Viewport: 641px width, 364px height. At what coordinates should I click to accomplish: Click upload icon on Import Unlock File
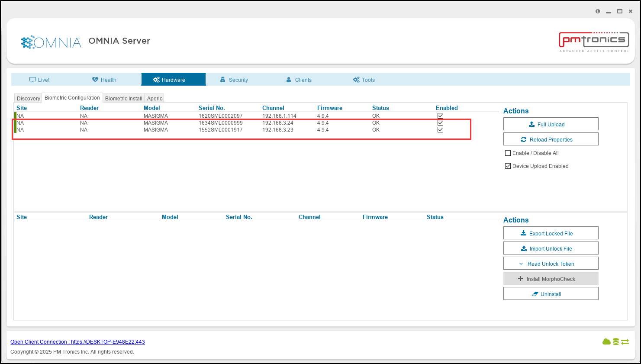click(x=524, y=248)
